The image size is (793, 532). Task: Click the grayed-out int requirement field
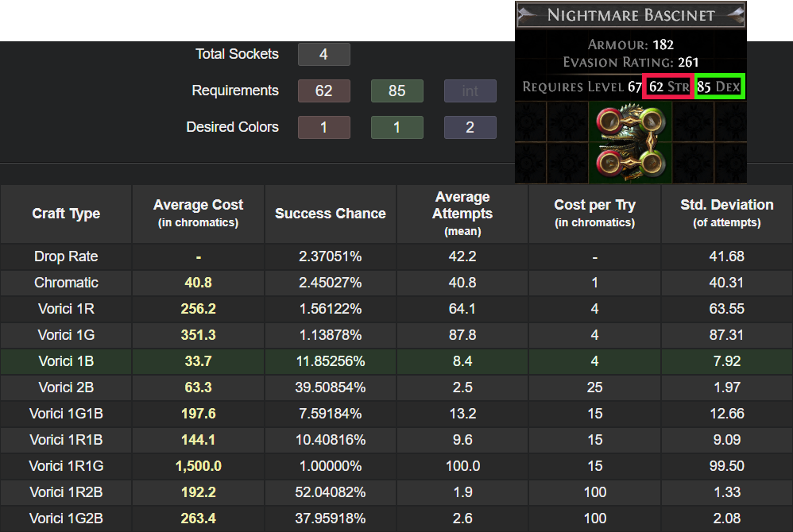[470, 91]
